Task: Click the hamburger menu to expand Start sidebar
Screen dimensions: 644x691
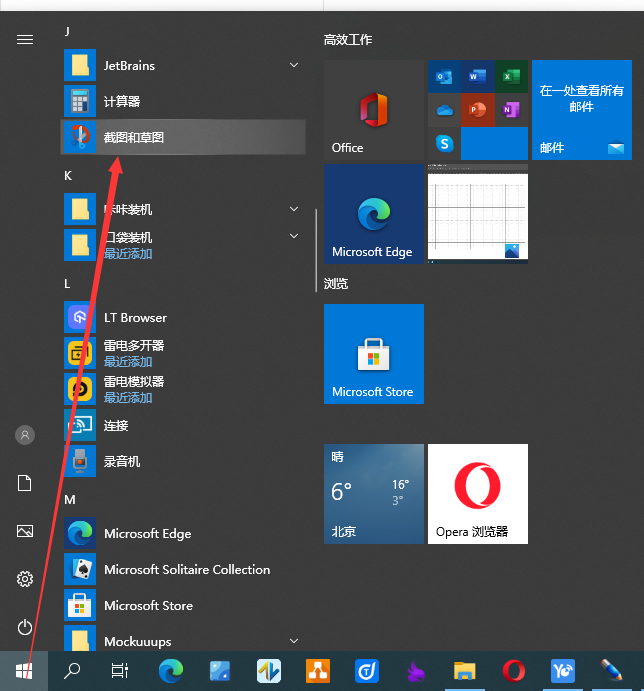Action: 25,39
